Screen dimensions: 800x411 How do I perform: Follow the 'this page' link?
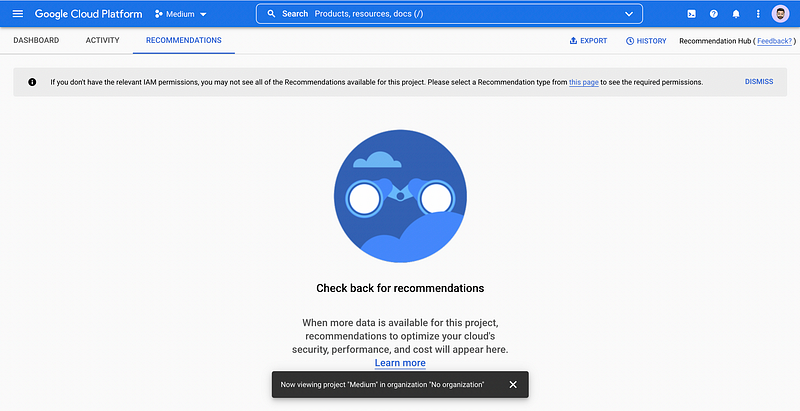tap(584, 82)
